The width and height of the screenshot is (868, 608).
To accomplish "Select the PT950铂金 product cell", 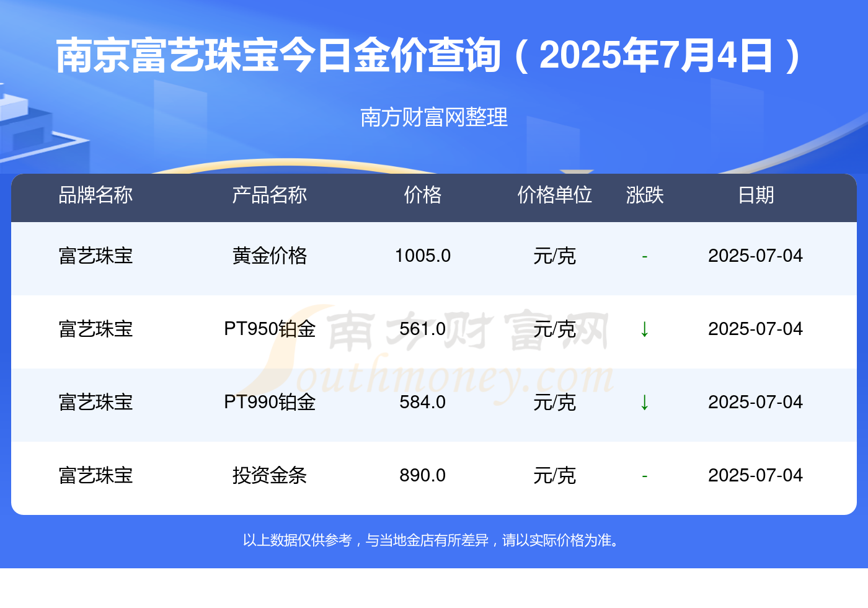I will coord(270,329).
